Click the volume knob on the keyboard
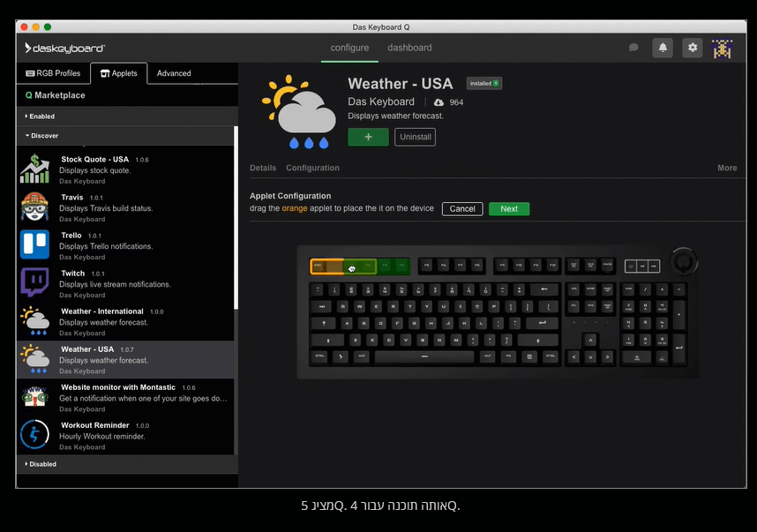 [x=683, y=262]
